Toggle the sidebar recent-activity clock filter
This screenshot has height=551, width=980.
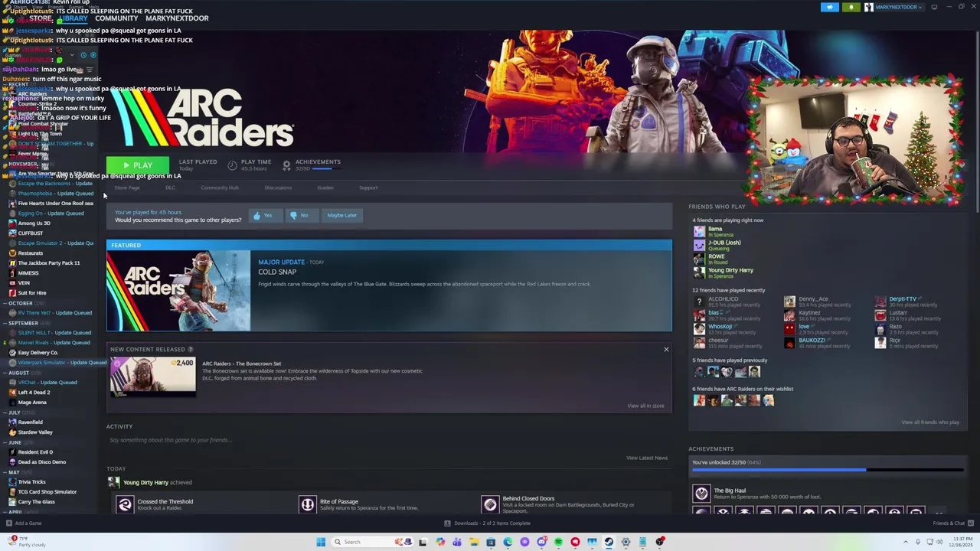pyautogui.click(x=83, y=55)
